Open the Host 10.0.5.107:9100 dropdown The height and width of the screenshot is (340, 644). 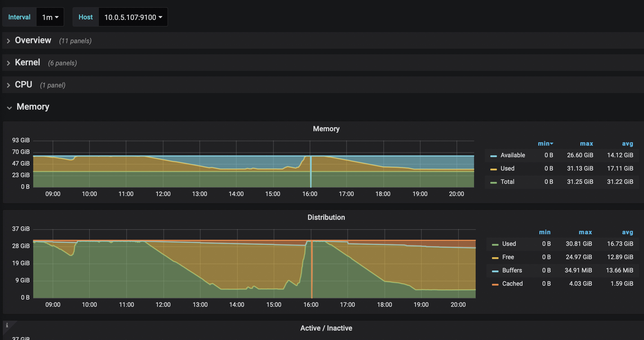pos(133,17)
